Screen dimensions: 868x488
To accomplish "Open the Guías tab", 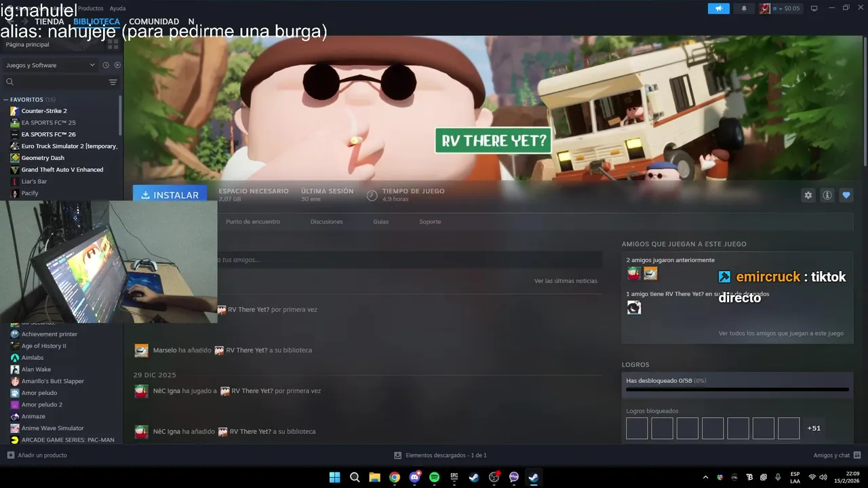I will tap(381, 222).
